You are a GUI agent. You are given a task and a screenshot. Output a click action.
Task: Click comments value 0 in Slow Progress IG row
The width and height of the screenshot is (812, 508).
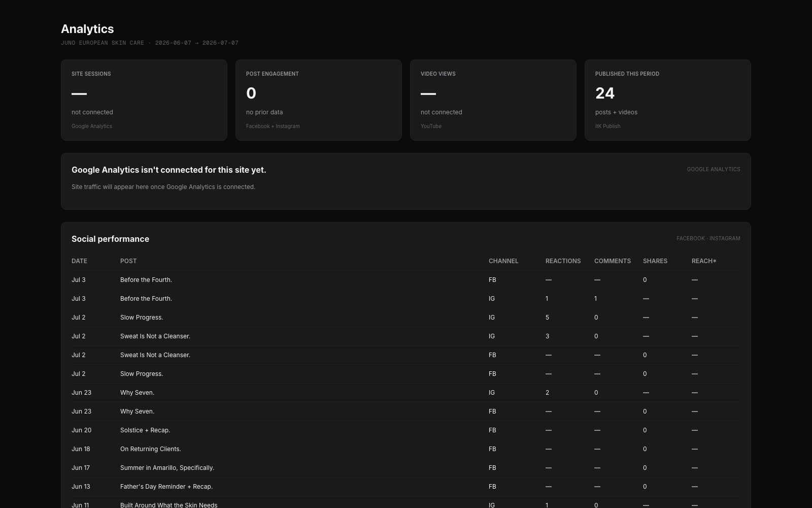596,317
